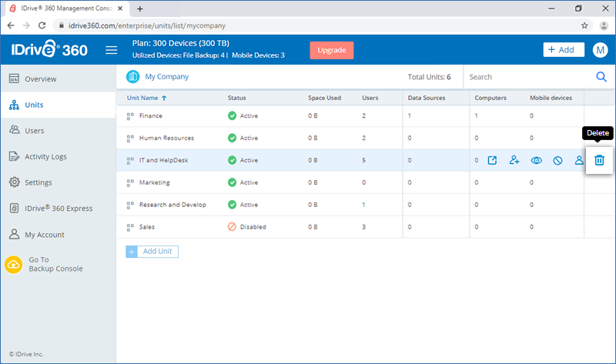The image size is (616, 364).
Task: Click the Upgrade button
Action: (332, 50)
